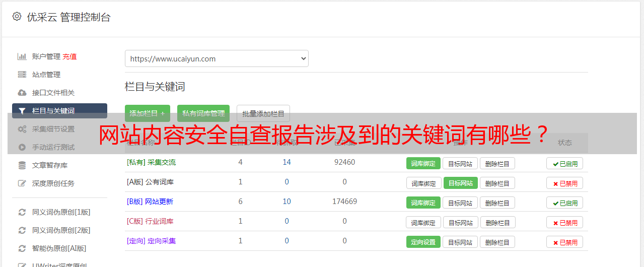
Task: Click the 批量添加栏目 button
Action: pyautogui.click(x=263, y=113)
